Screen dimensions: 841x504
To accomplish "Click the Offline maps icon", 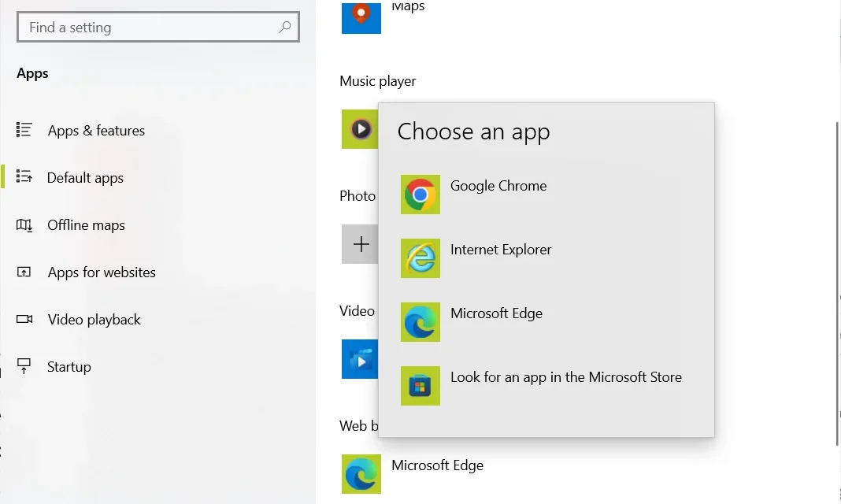I will [24, 224].
